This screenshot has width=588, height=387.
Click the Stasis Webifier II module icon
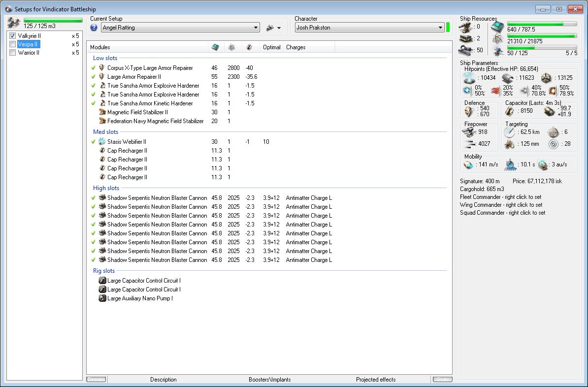pos(102,142)
